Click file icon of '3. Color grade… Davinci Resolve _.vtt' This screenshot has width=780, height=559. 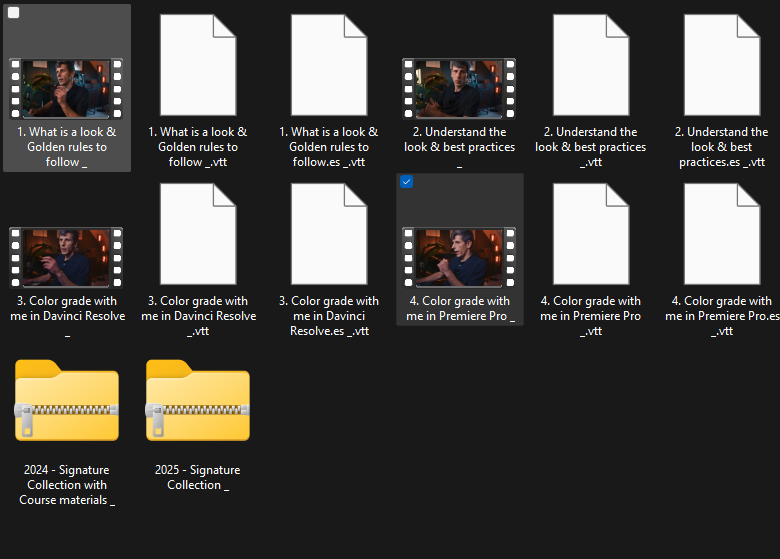(197, 234)
